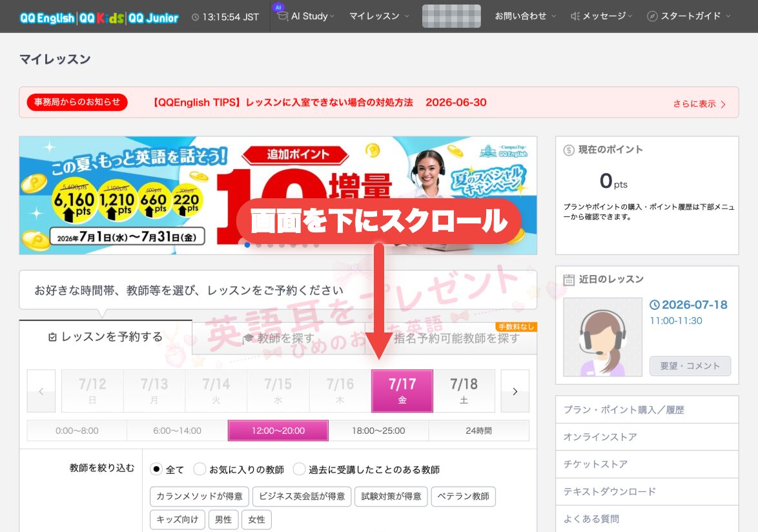
Task: Open the よくある質問 link
Action: 647,519
